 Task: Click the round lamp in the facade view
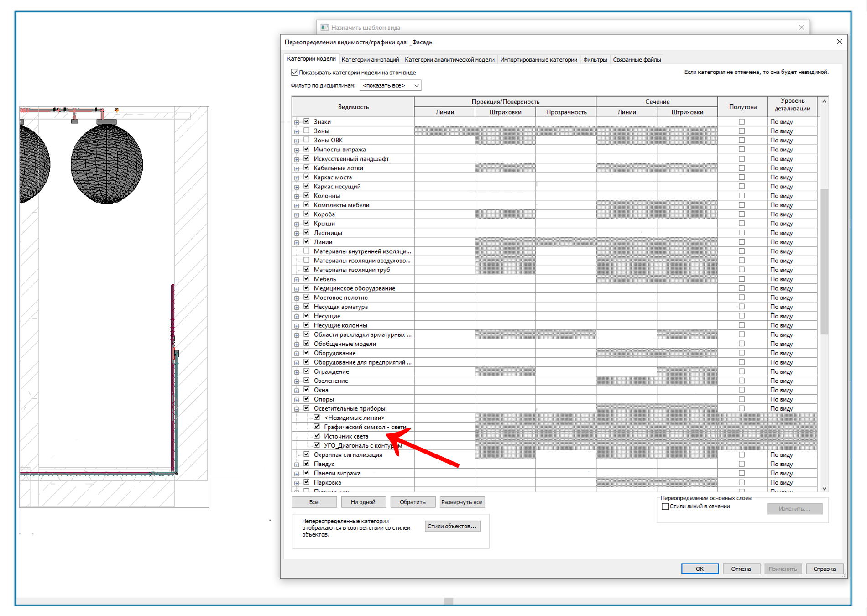(x=107, y=163)
